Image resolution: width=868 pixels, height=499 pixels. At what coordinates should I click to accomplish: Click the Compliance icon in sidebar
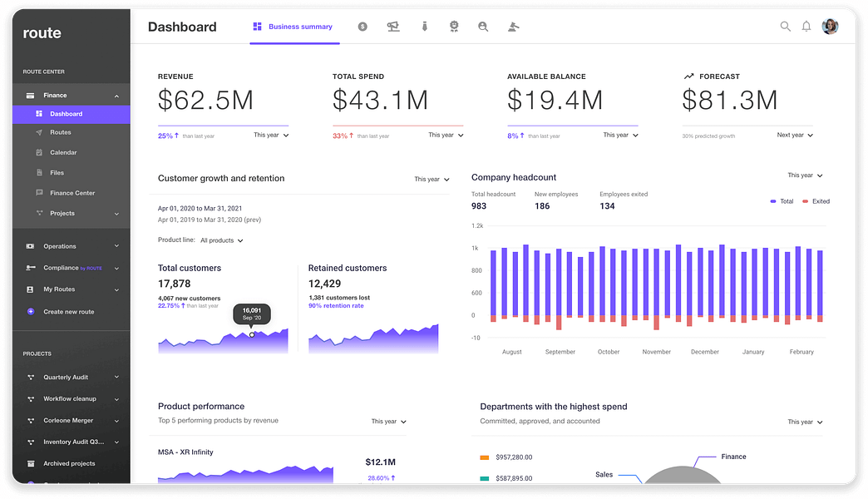[x=31, y=268]
